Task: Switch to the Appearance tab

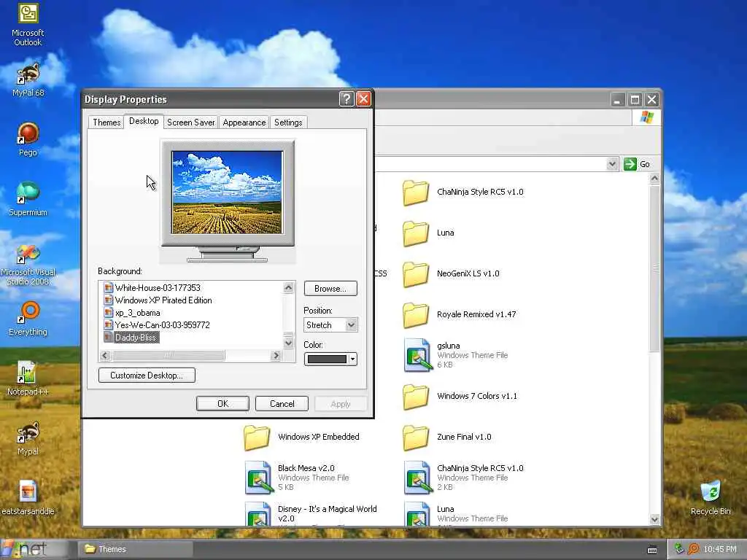Action: click(x=244, y=122)
